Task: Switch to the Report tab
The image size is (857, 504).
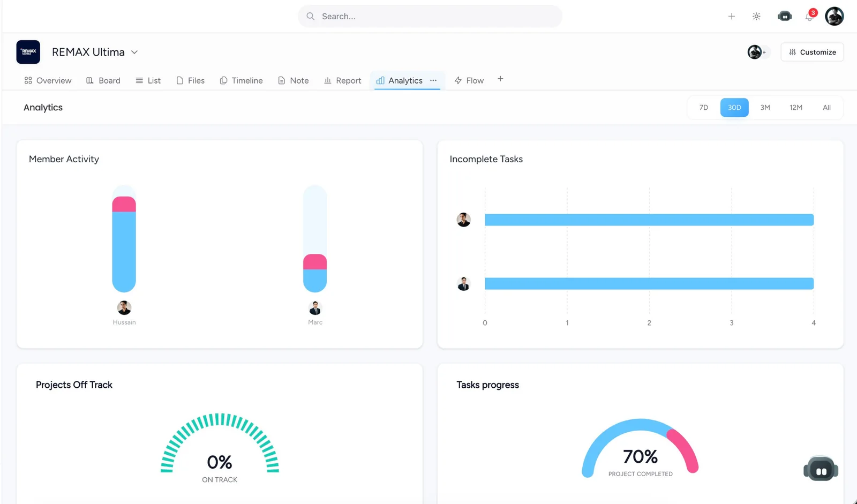Action: click(343, 80)
